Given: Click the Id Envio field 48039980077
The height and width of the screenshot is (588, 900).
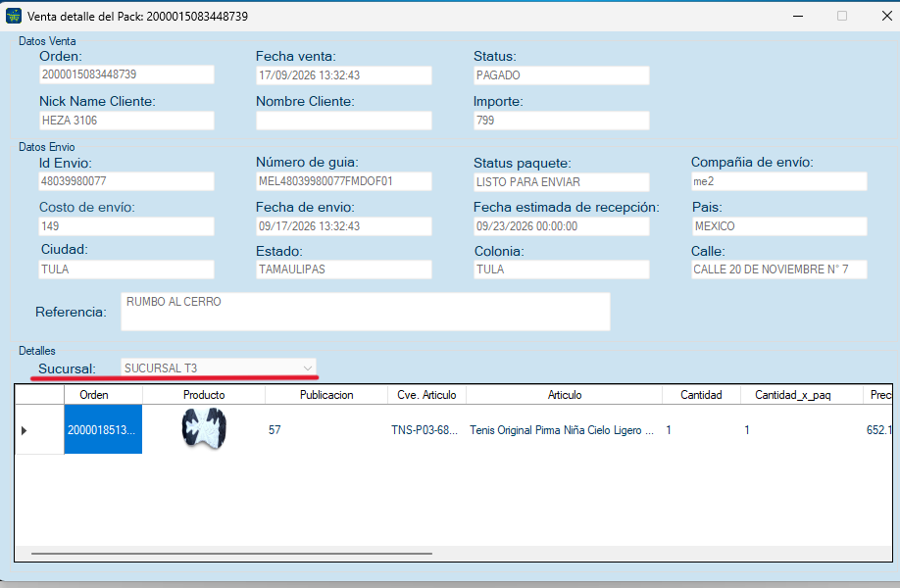Looking at the screenshot, I should click(126, 181).
